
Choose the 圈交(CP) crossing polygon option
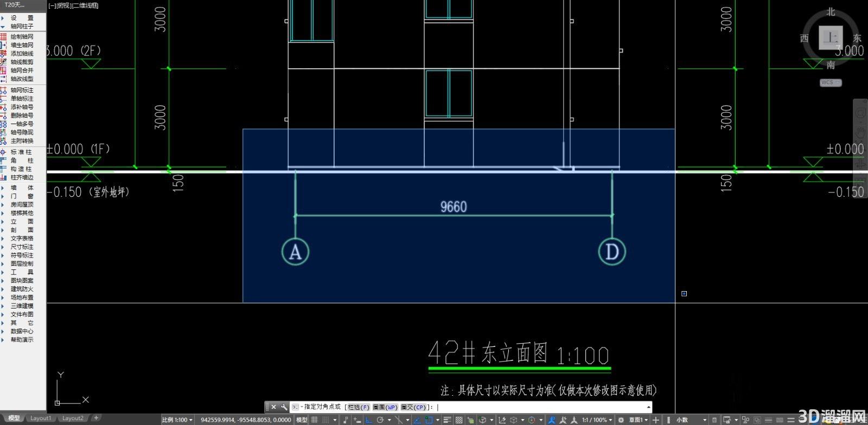point(413,407)
